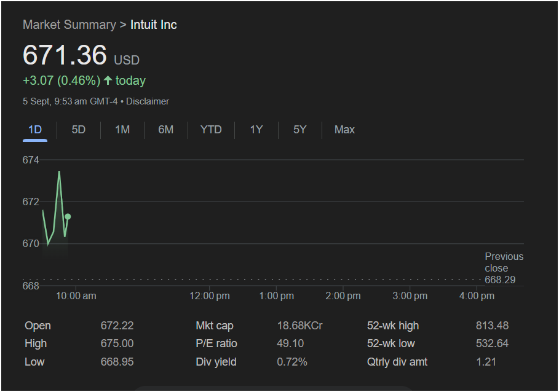Select the YTD chart tab

point(211,130)
